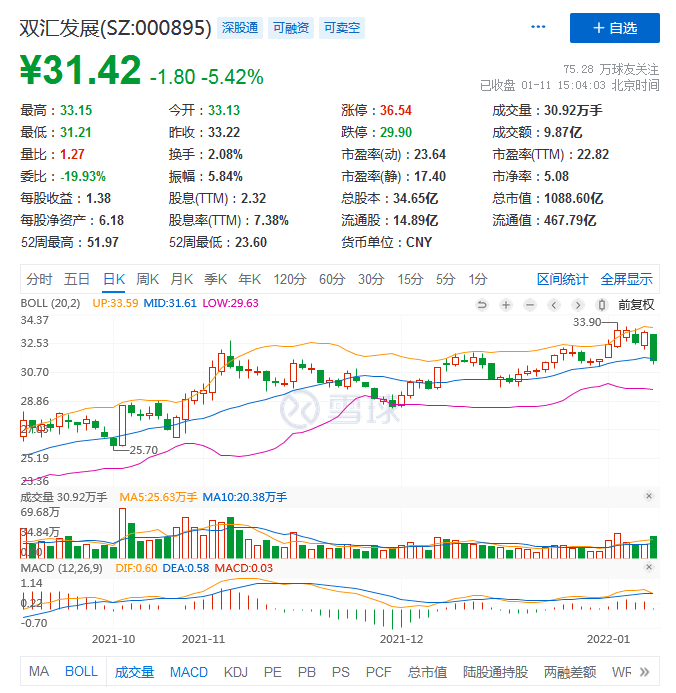The image size is (676, 693).
Task: Click the 2022-01 date axis label
Action: coord(608,639)
